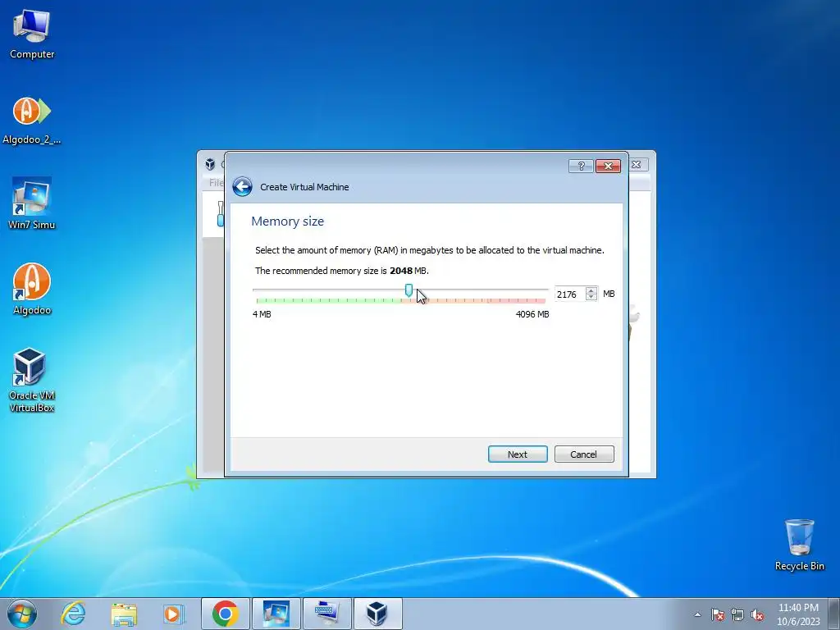Click the green zone of the memory slider track
Image resolution: width=840 pixels, height=630 pixels.
[330, 300]
